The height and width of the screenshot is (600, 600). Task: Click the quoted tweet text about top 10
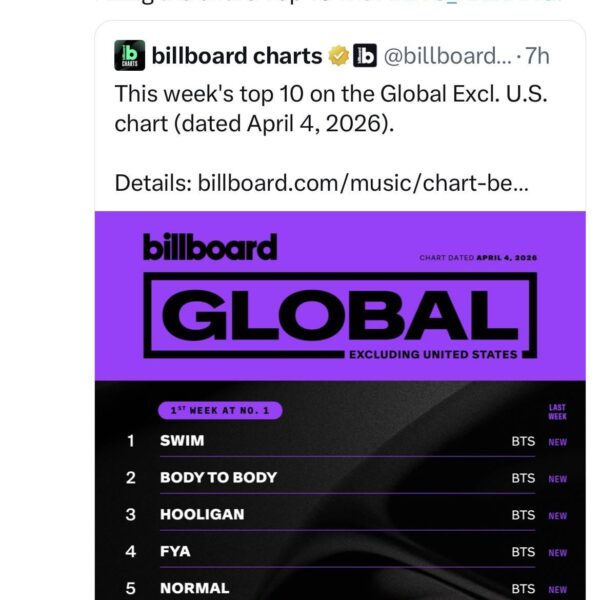tap(330, 110)
